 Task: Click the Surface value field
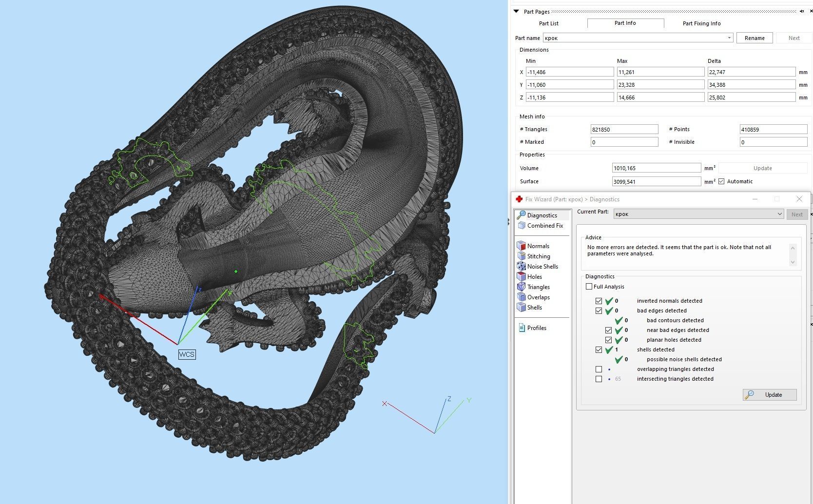click(657, 181)
